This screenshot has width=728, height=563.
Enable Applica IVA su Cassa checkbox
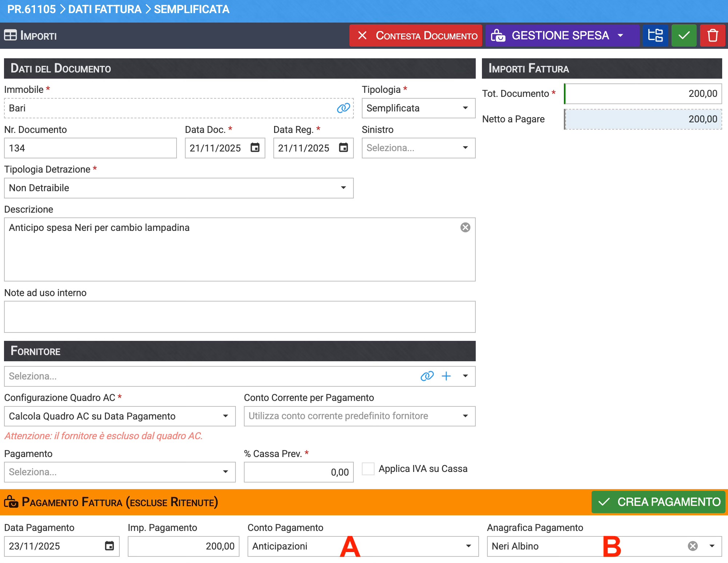pos(368,469)
